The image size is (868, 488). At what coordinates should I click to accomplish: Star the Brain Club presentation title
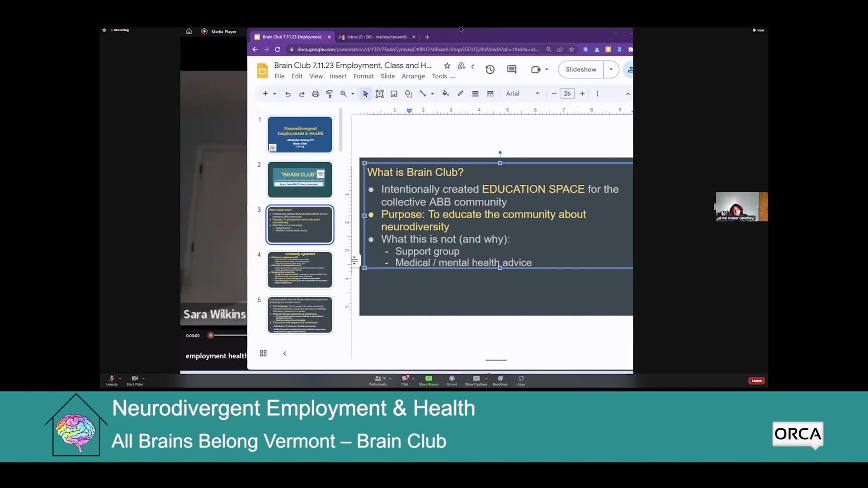tap(447, 66)
